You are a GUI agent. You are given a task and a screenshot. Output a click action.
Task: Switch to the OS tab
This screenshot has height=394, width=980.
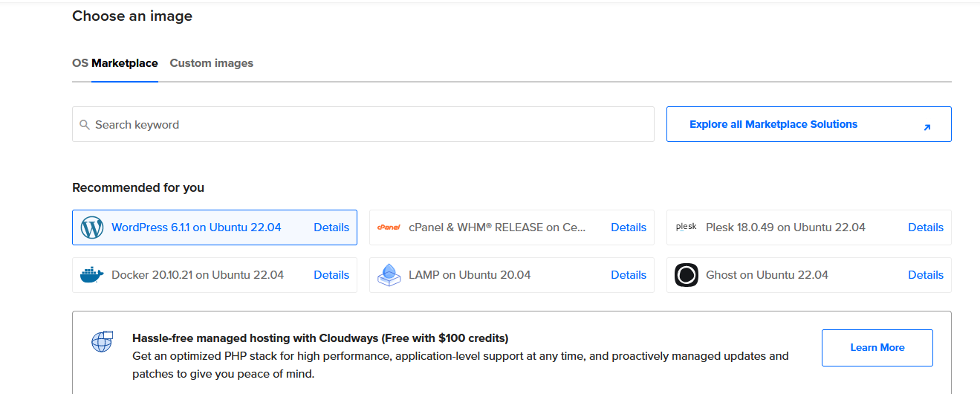tap(80, 63)
